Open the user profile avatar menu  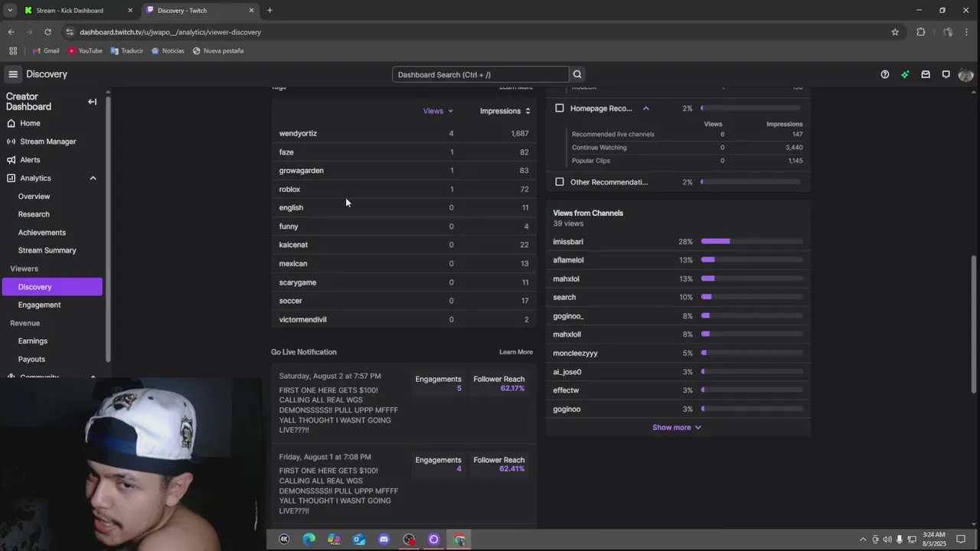[x=965, y=74]
